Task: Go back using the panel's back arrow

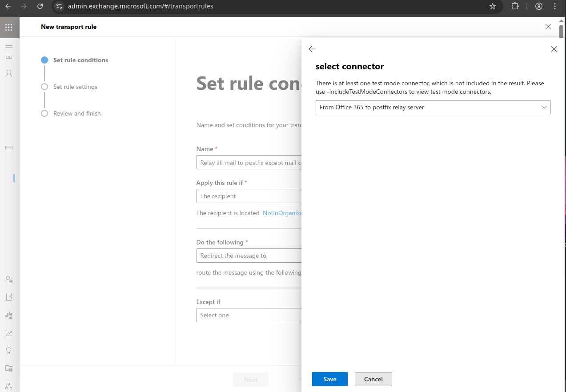Action: pos(312,49)
